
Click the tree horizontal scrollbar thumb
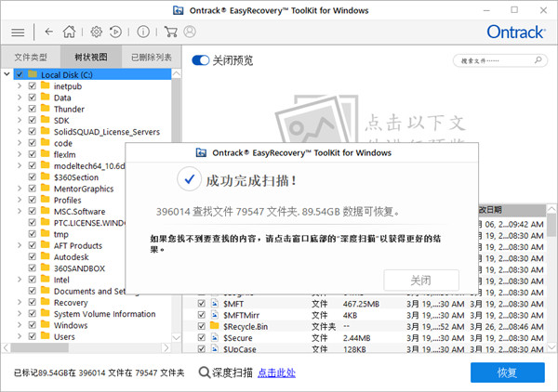(x=39, y=347)
